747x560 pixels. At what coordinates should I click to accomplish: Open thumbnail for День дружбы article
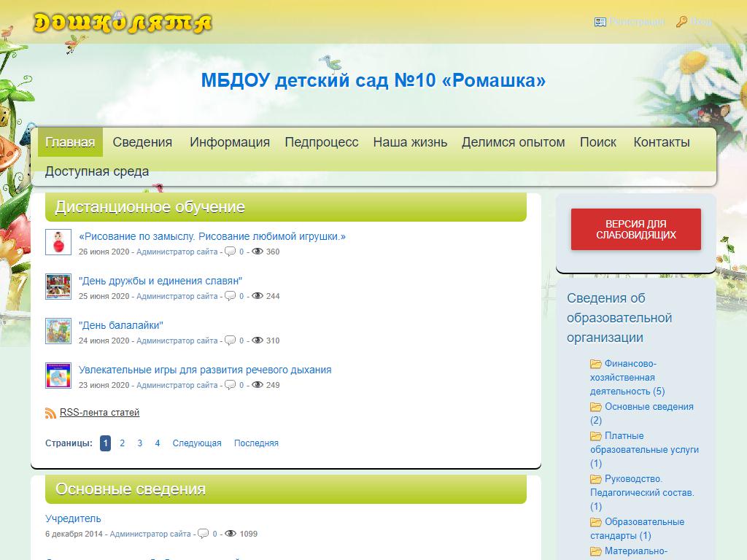(x=58, y=287)
